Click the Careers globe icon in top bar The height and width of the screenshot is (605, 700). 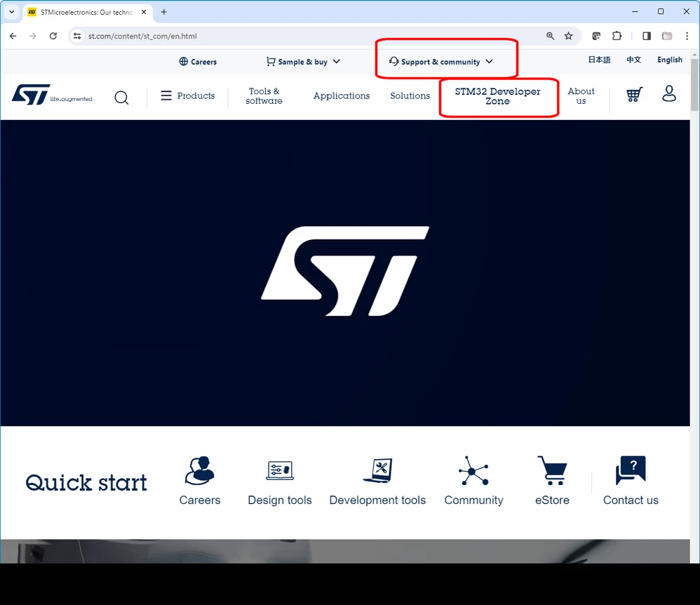pyautogui.click(x=183, y=62)
